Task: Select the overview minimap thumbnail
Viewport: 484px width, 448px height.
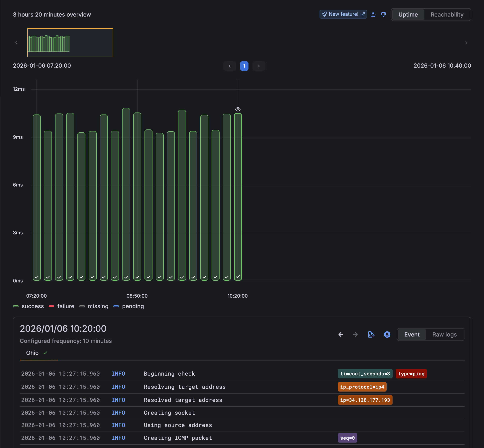Action: (70, 43)
